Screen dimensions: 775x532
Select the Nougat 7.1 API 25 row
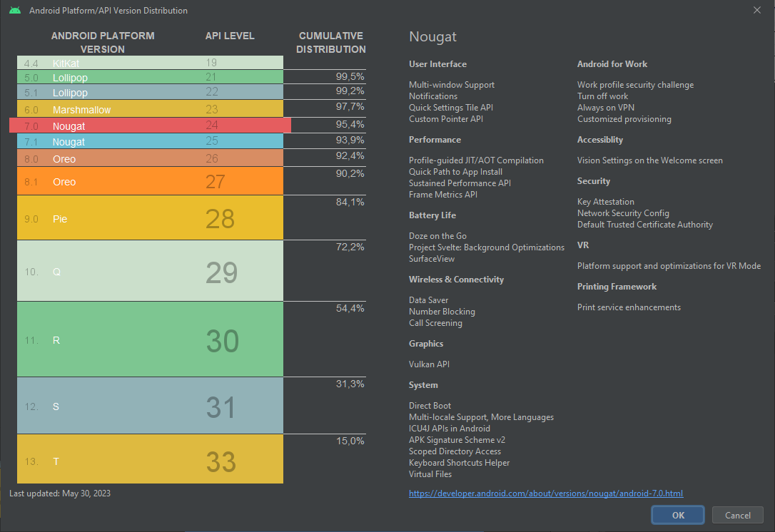point(150,142)
